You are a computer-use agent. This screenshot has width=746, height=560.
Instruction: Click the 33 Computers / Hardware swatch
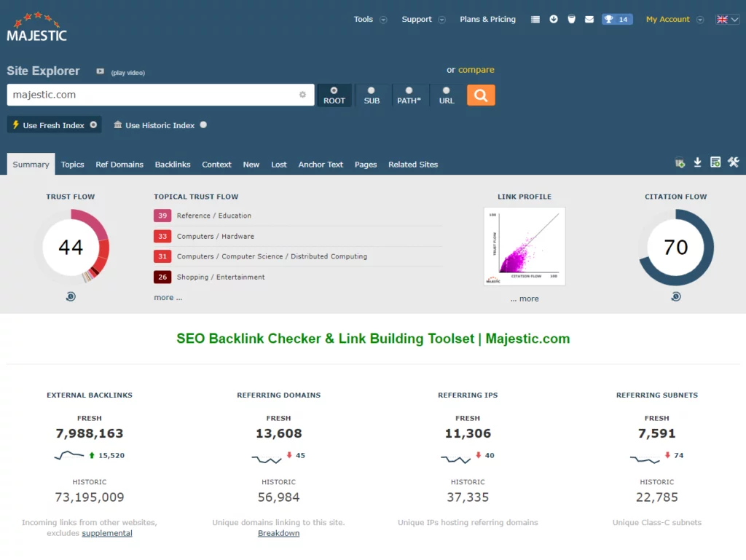tap(162, 236)
